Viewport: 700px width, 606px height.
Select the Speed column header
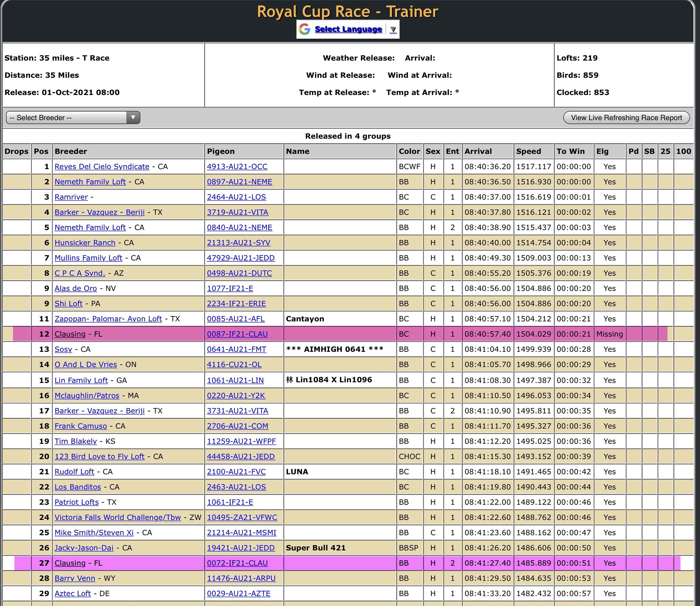point(528,151)
